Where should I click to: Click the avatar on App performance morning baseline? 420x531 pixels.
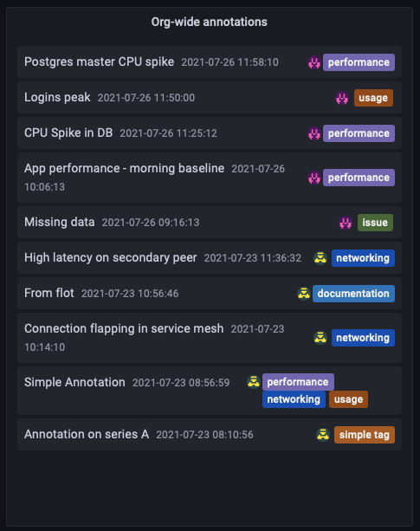[314, 178]
